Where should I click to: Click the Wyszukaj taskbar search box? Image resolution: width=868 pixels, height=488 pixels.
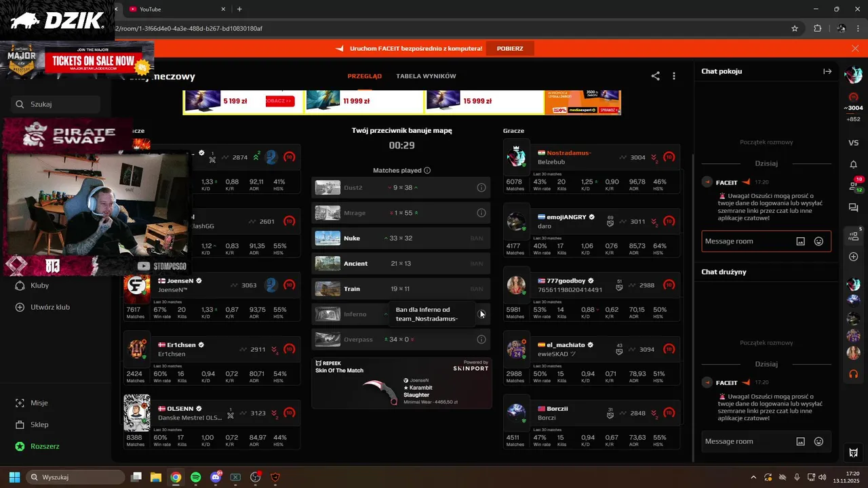pos(76,477)
